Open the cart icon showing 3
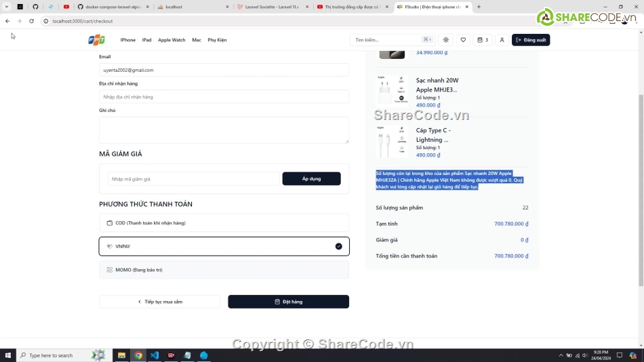Image resolution: width=644 pixels, height=362 pixels. tap(483, 40)
